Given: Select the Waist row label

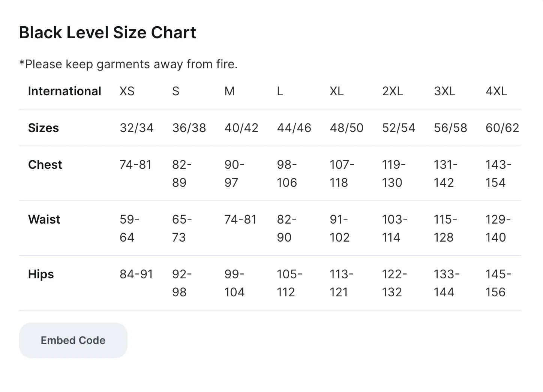Looking at the screenshot, I should click(44, 219).
